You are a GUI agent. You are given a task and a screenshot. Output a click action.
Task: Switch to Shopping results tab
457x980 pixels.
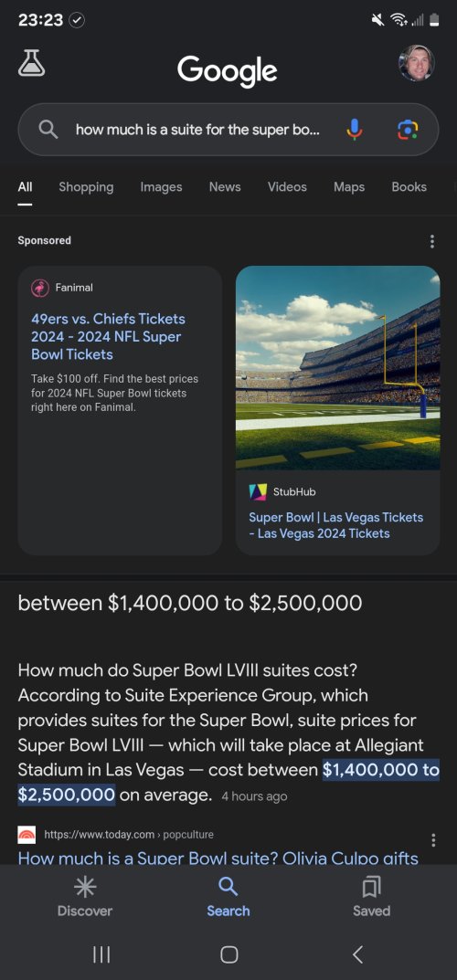(86, 187)
